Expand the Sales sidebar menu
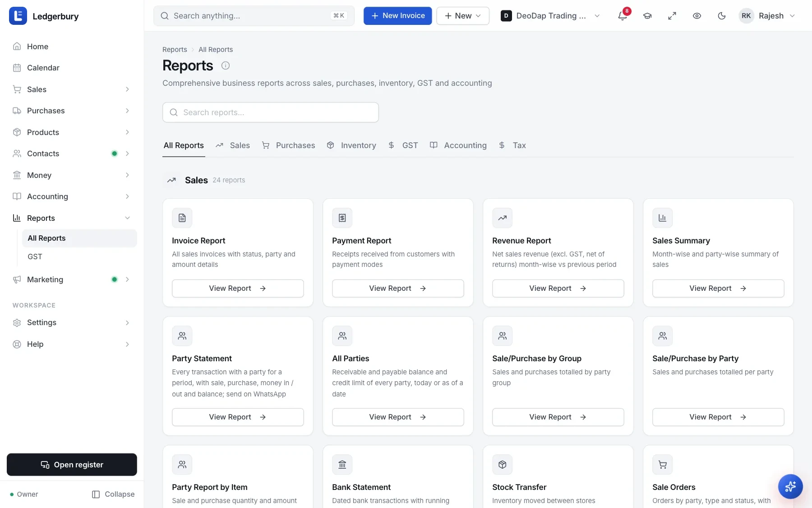The width and height of the screenshot is (812, 508). (x=72, y=89)
